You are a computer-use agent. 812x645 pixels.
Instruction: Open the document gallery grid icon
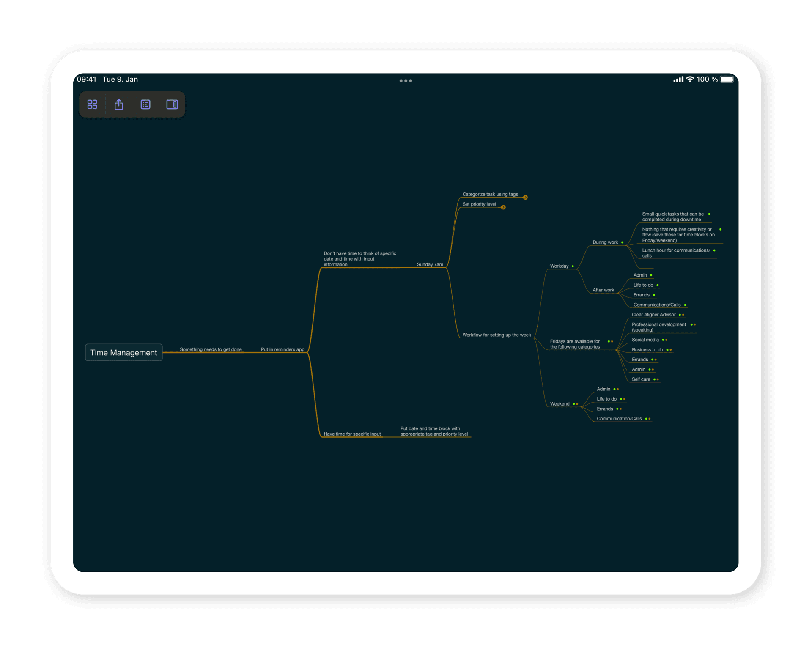92,104
